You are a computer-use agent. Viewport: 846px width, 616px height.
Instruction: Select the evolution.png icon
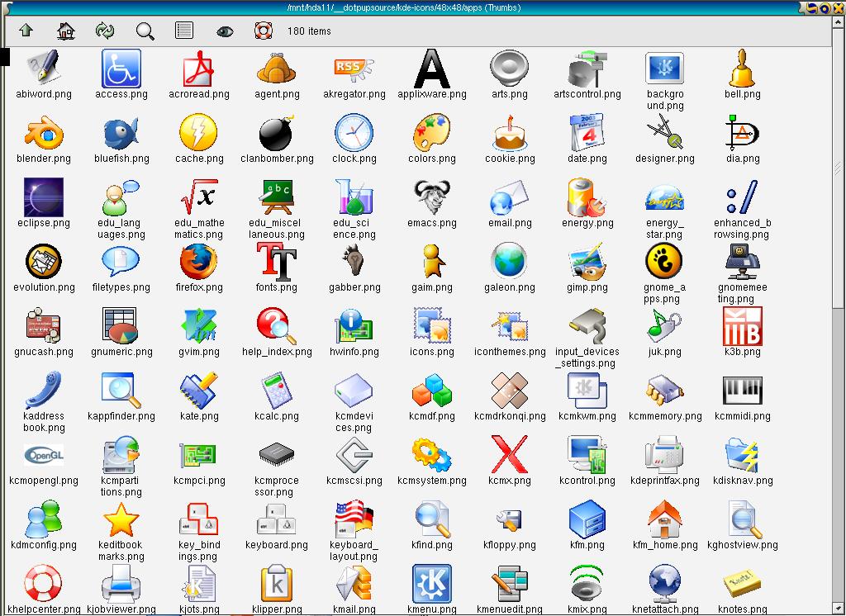[x=44, y=262]
